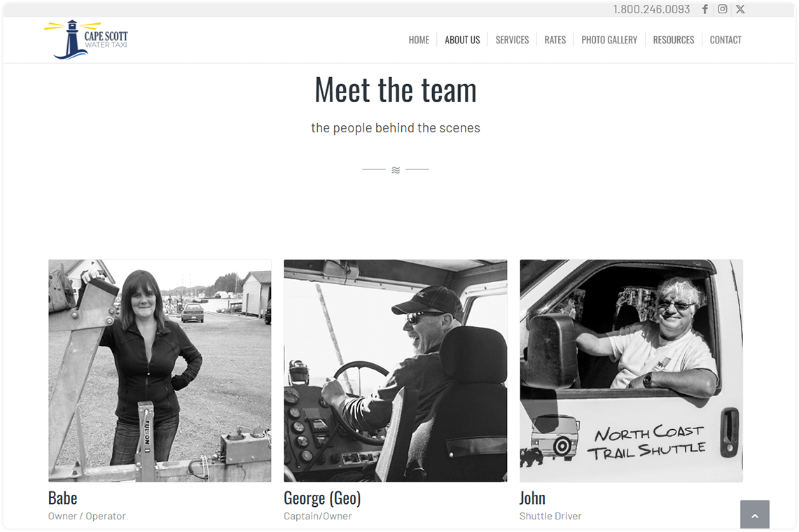Go to the Contact page
The image size is (799, 532).
(725, 40)
